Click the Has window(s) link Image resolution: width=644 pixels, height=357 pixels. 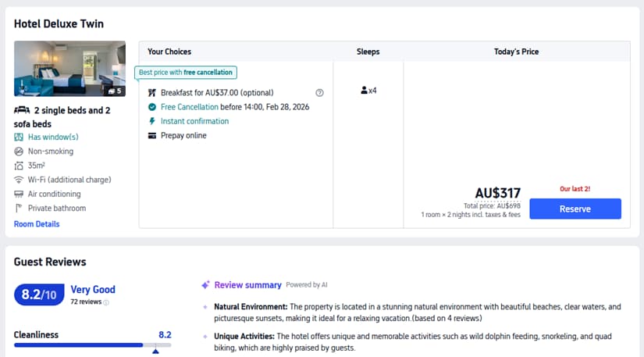tap(53, 137)
